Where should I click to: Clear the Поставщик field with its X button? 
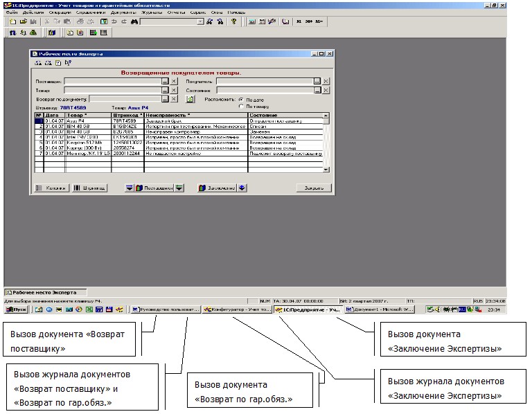[174, 81]
